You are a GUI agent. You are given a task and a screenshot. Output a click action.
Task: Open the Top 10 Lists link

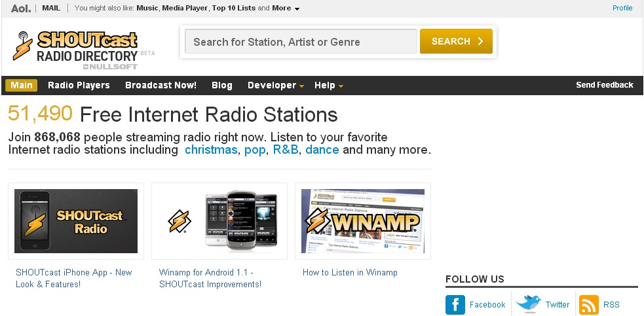pyautogui.click(x=234, y=8)
